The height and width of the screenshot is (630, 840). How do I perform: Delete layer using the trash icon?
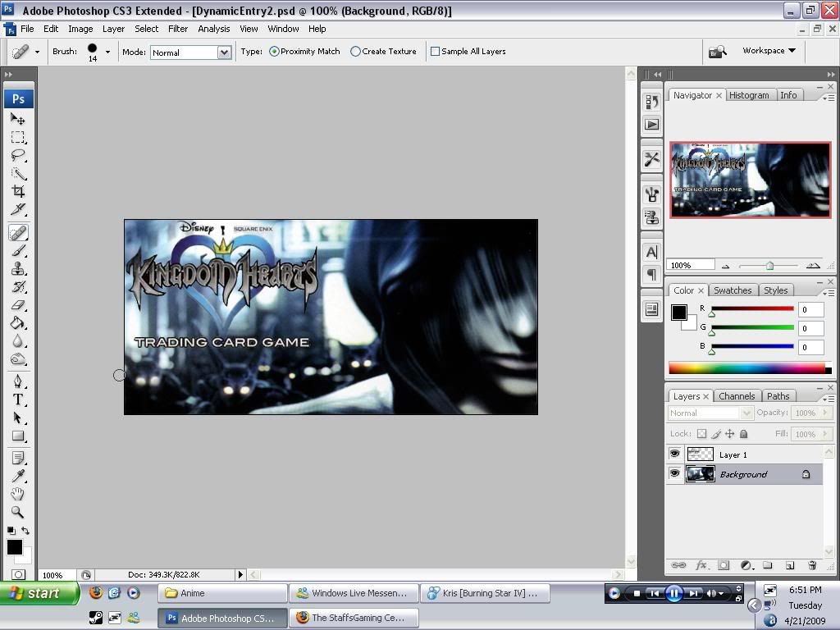click(x=812, y=565)
